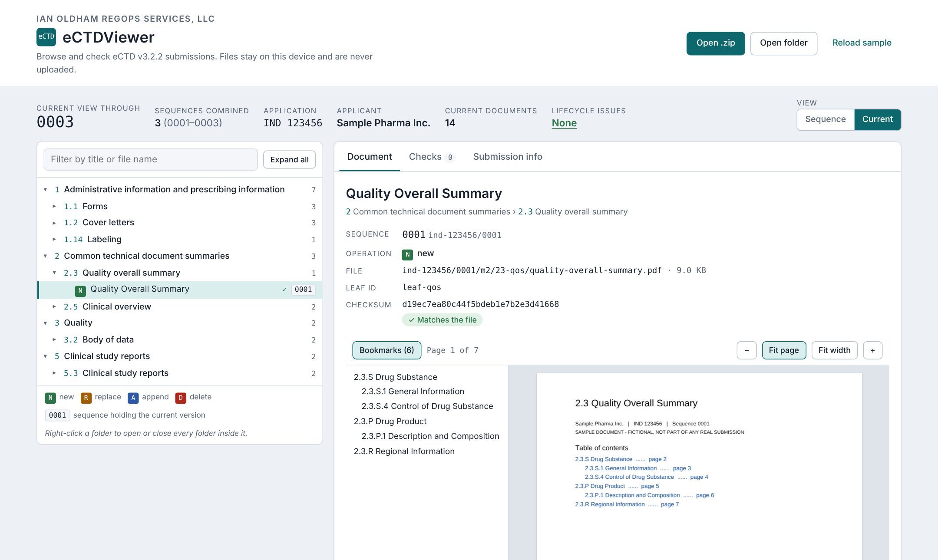
Task: Switch view to Sequence
Action: coord(826,119)
